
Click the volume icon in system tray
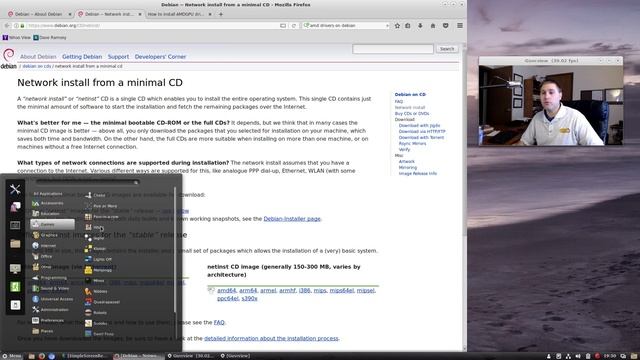click(x=578, y=356)
